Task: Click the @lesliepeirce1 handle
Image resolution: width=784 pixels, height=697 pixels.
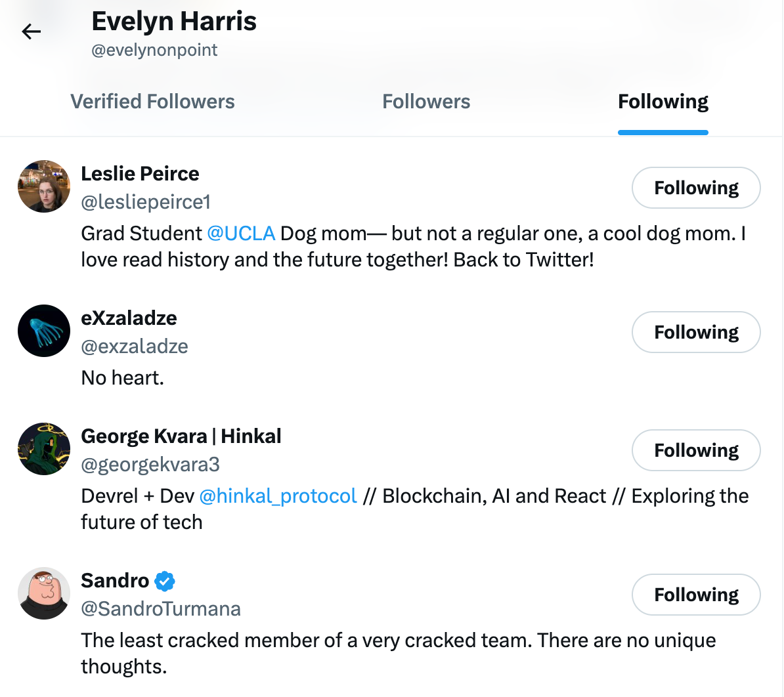Action: tap(145, 202)
